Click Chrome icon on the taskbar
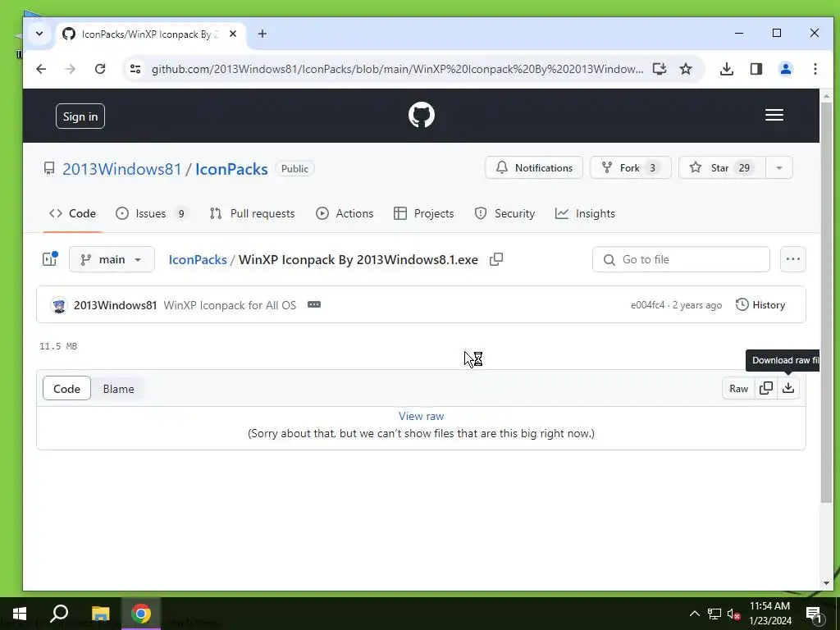 click(141, 614)
